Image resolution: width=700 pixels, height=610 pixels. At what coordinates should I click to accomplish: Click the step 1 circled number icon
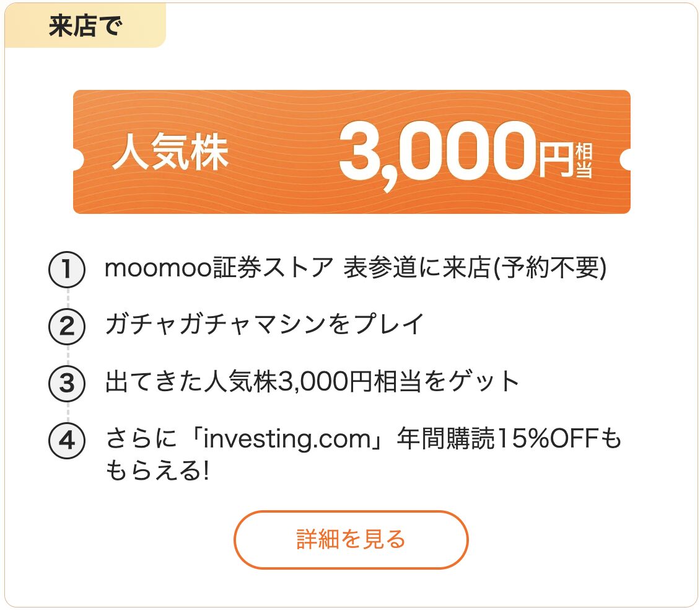point(67,272)
